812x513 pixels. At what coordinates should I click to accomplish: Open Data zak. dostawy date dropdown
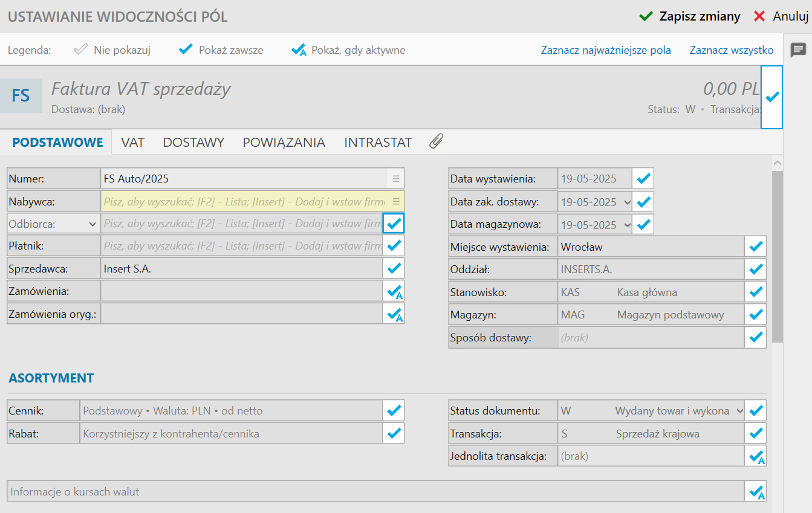pyautogui.click(x=627, y=202)
